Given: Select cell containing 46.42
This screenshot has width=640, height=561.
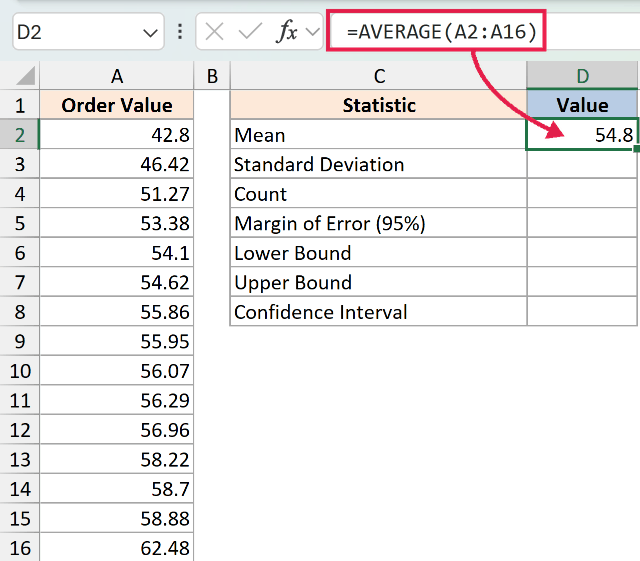Looking at the screenshot, I should [116, 164].
